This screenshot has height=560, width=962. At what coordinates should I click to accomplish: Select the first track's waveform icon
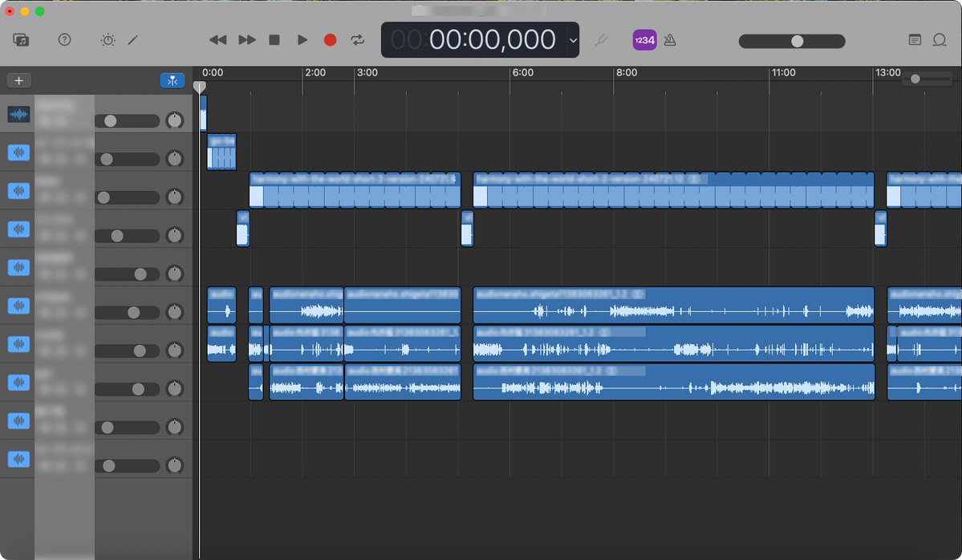coord(19,114)
